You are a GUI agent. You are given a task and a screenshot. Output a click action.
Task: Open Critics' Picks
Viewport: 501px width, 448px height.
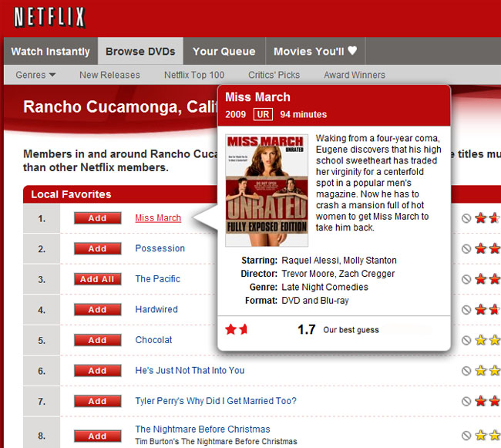(x=274, y=75)
